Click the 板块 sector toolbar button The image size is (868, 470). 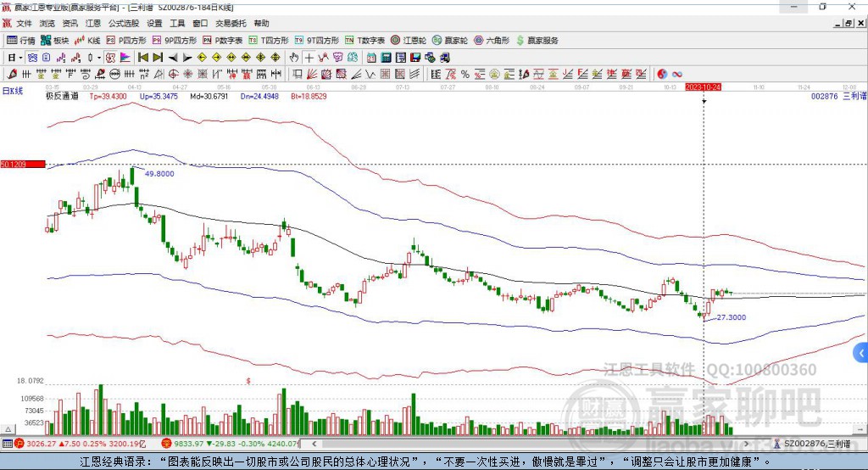click(x=54, y=41)
